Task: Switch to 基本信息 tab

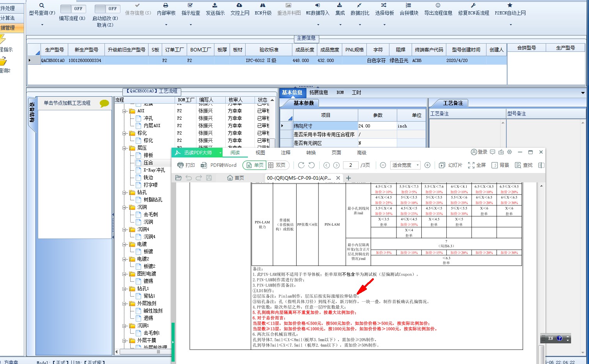Action: click(x=292, y=92)
